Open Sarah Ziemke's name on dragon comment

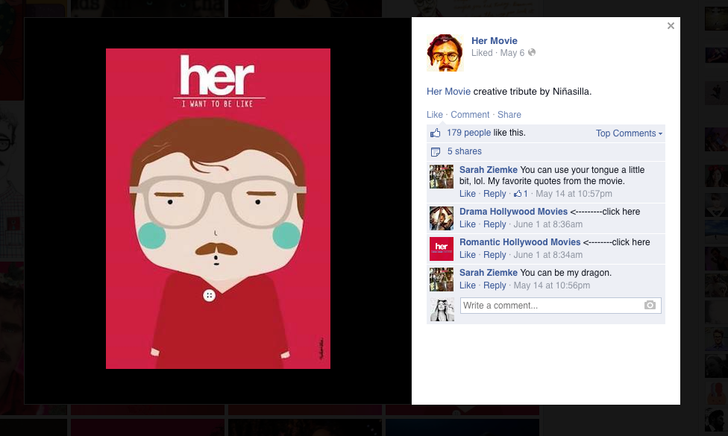(488, 273)
